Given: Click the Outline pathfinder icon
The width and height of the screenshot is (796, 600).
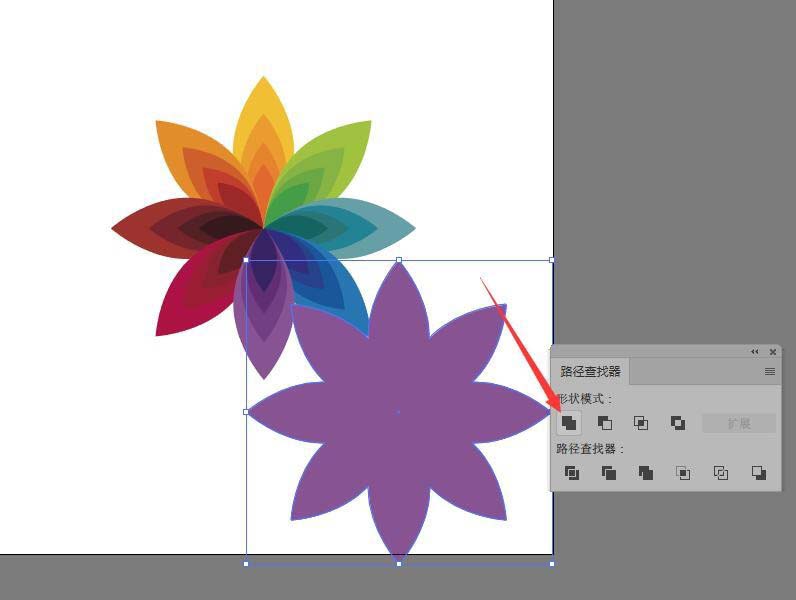Looking at the screenshot, I should (x=721, y=473).
